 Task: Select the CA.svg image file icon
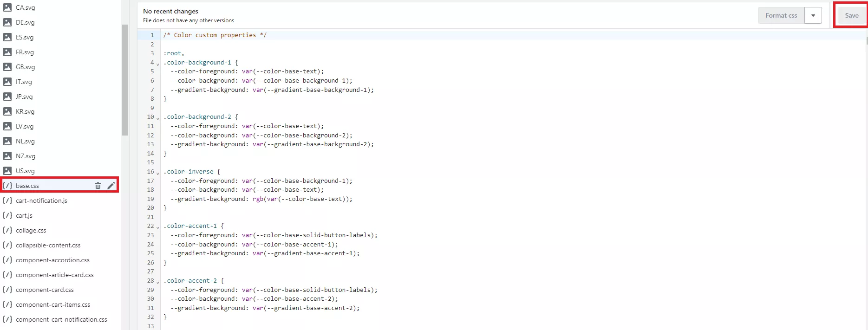tap(7, 7)
